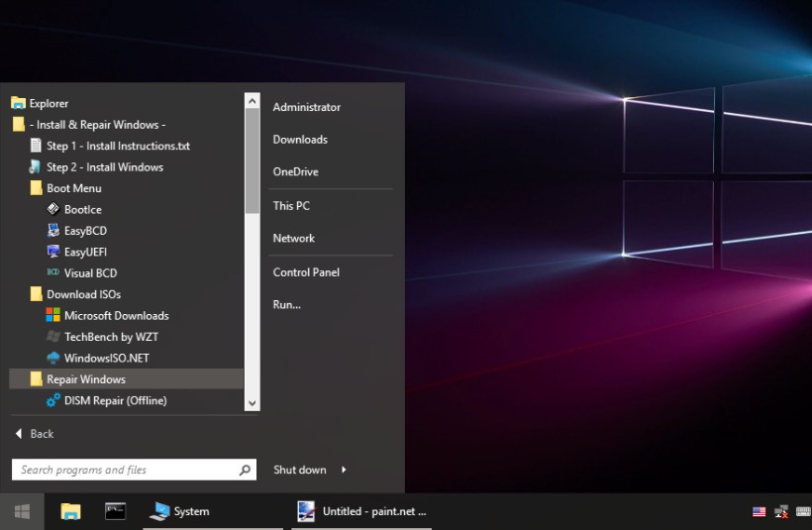
Task: Expand the Shut down options arrow
Action: [x=344, y=470]
